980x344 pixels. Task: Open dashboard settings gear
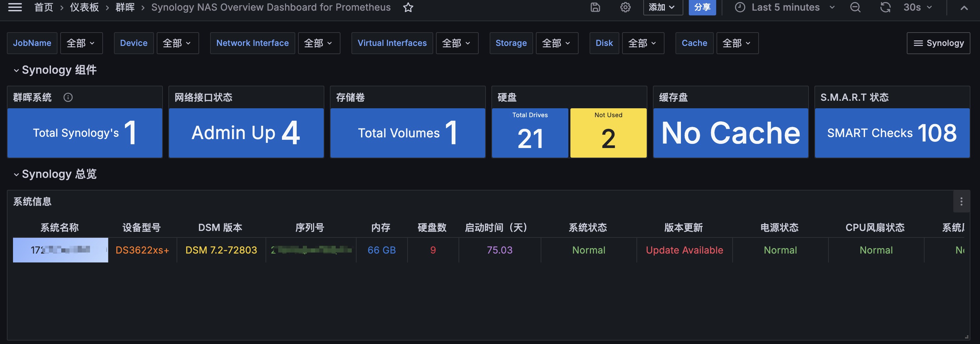pos(625,7)
